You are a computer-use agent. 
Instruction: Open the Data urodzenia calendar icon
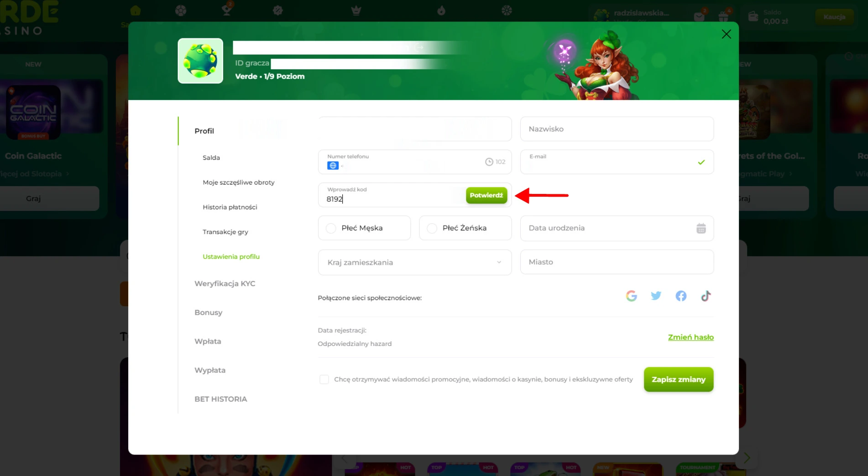tap(701, 228)
